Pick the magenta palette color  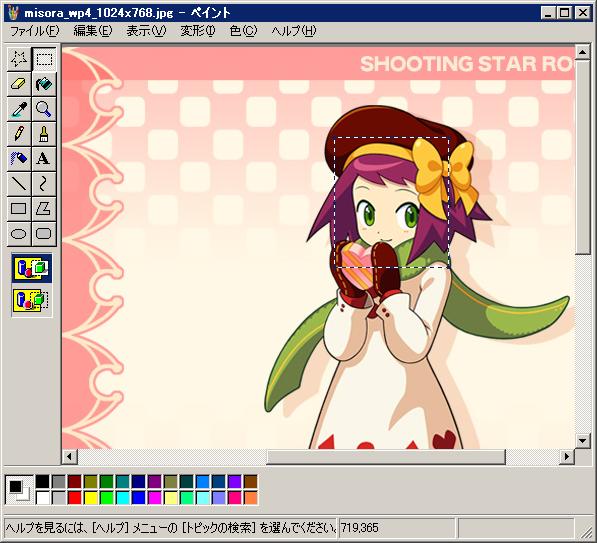(155, 498)
